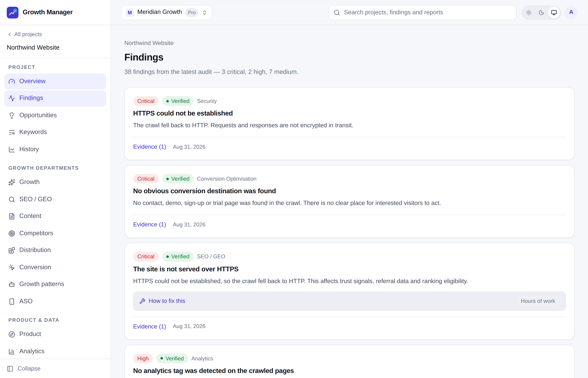Expand the How to fix this panel

click(349, 301)
